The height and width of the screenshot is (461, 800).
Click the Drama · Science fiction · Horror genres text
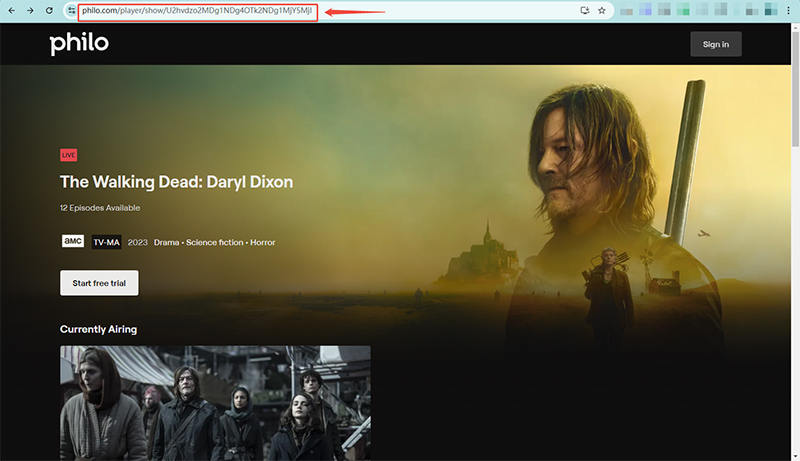(214, 242)
